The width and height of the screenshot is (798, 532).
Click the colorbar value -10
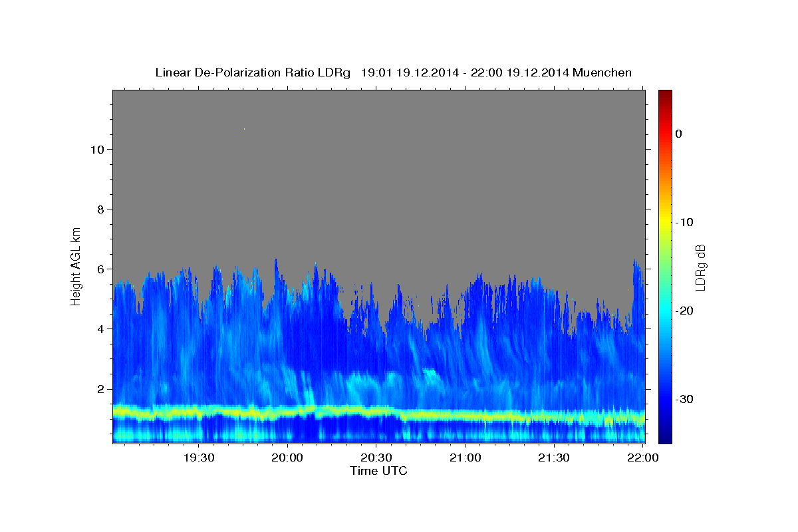coord(685,222)
